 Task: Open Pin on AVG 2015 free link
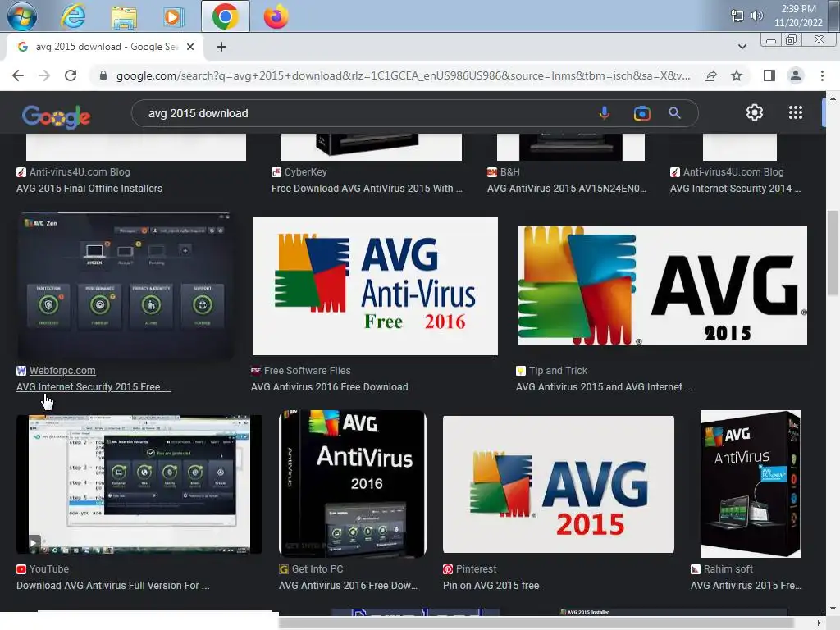491,586
